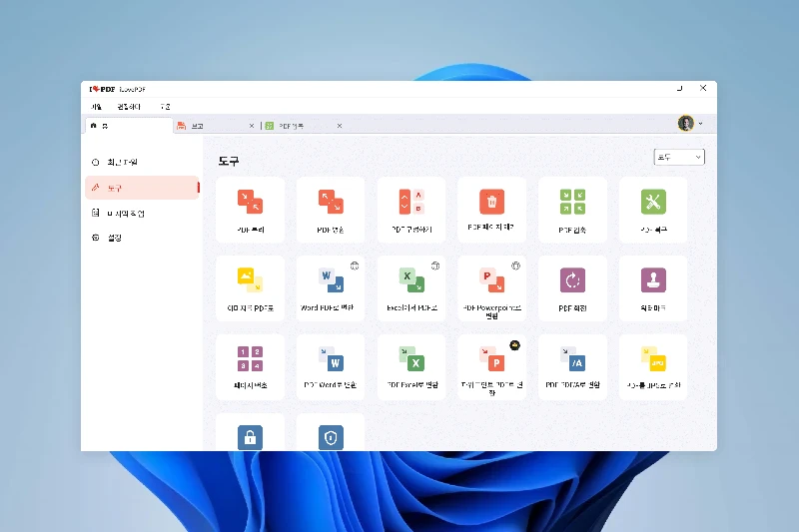799x532 pixels.
Task: Open the File (파일) menu
Action: point(96,107)
